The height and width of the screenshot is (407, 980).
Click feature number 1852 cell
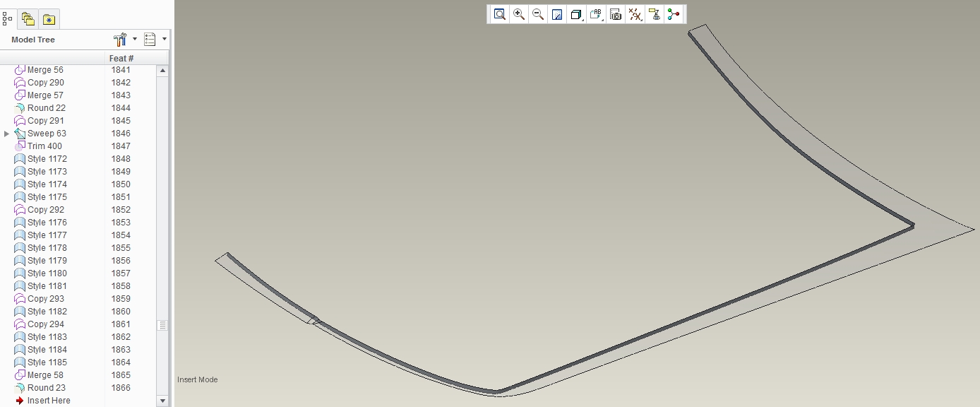(x=121, y=210)
